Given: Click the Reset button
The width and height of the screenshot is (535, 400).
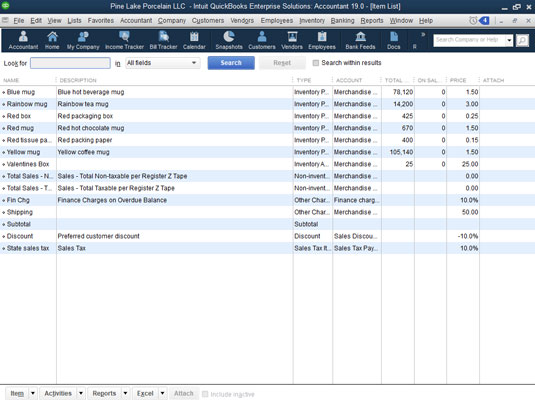Looking at the screenshot, I should [282, 63].
